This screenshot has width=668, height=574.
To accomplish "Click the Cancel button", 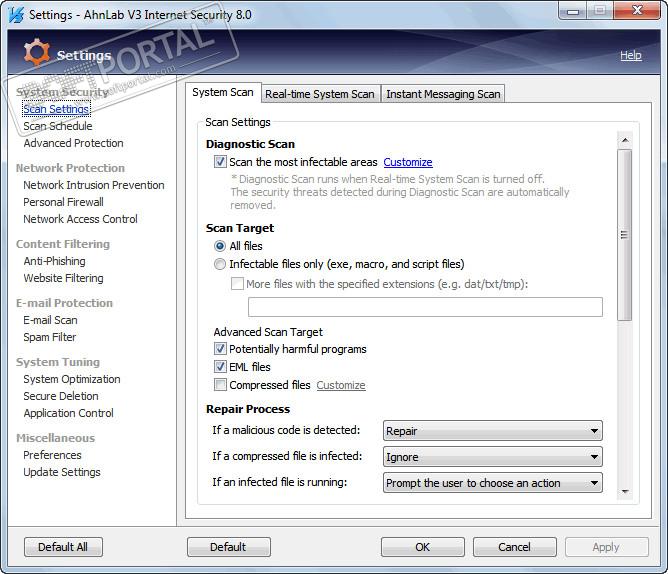I will [515, 547].
